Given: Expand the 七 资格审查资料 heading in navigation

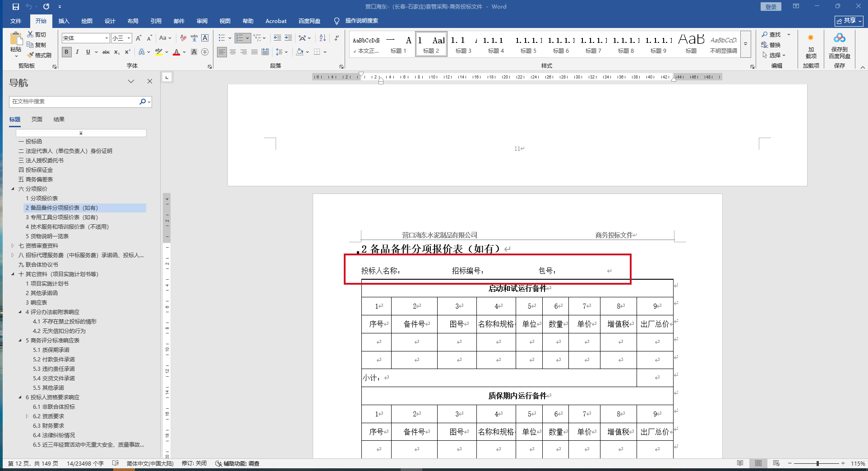Looking at the screenshot, I should (13, 246).
